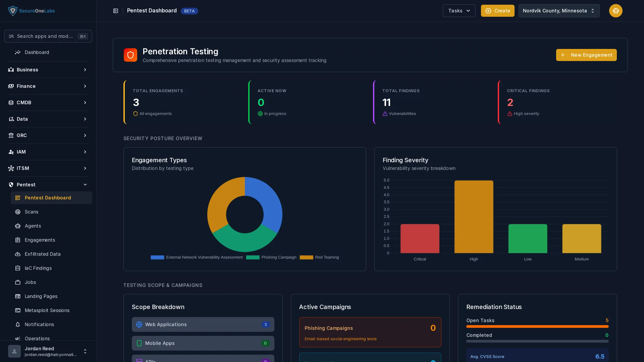Expand the IAM menu chevron
This screenshot has height=362, width=644.
pos(85,152)
